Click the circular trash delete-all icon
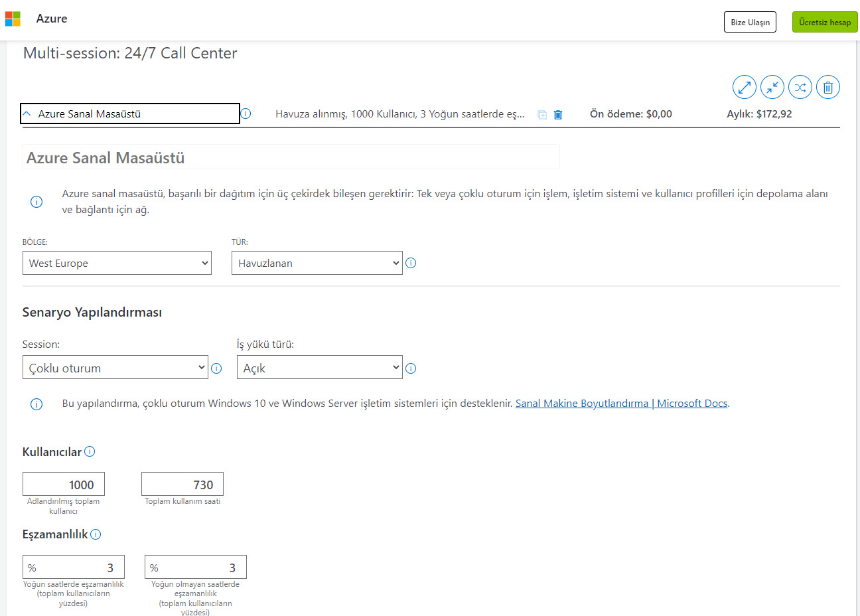This screenshot has height=616, width=860. pyautogui.click(x=827, y=87)
